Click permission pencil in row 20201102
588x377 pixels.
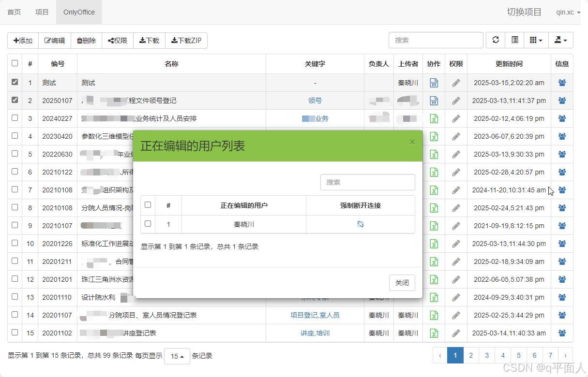click(456, 333)
